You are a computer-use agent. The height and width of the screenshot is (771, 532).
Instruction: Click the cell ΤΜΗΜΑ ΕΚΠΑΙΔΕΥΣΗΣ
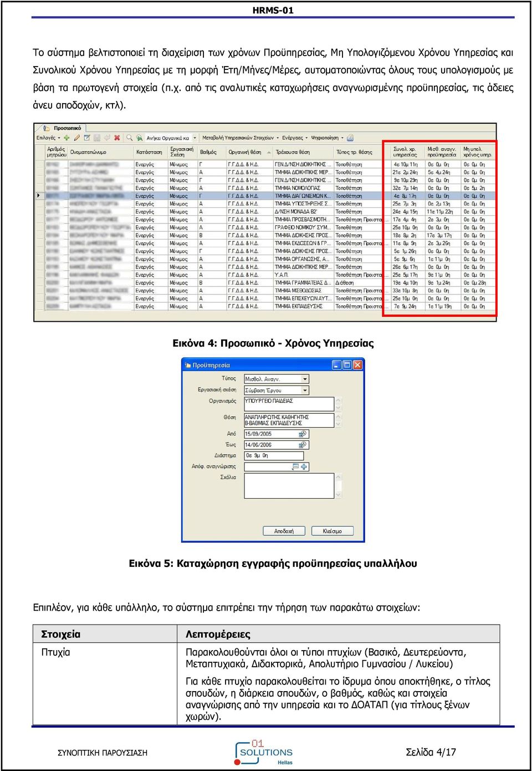click(x=304, y=306)
